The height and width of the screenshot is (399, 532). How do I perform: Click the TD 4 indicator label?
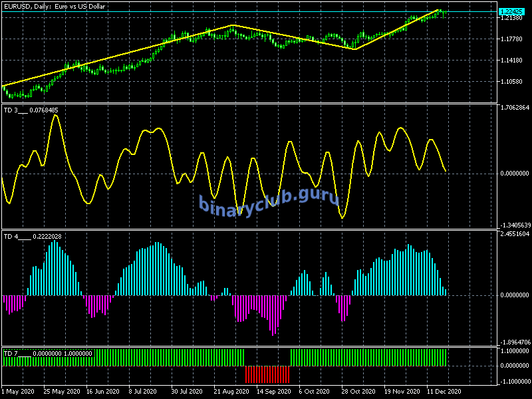[33, 237]
